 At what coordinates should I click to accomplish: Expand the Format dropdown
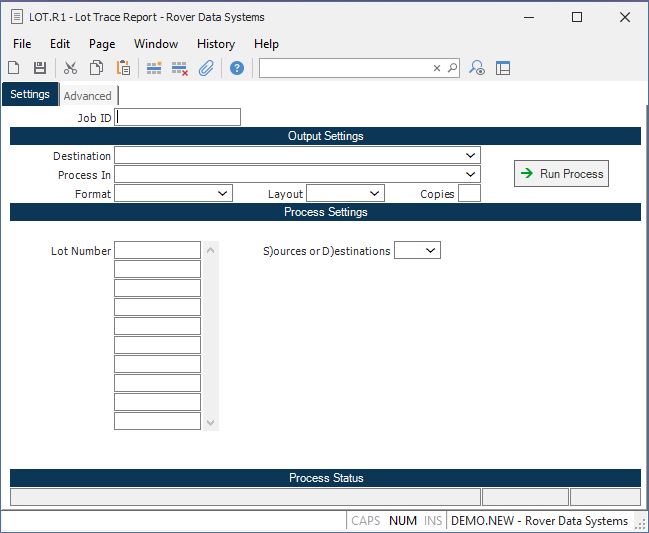click(x=222, y=194)
